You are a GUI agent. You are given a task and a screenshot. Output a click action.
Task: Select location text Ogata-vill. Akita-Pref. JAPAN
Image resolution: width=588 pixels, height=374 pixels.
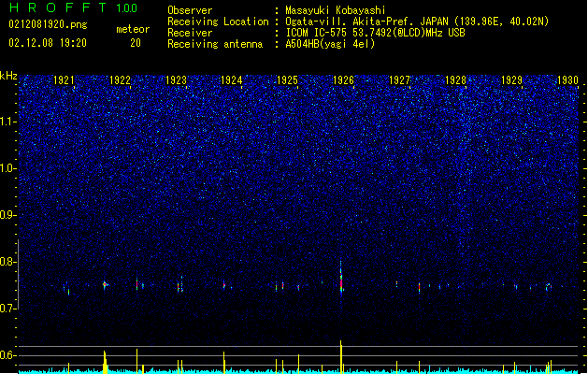point(367,22)
